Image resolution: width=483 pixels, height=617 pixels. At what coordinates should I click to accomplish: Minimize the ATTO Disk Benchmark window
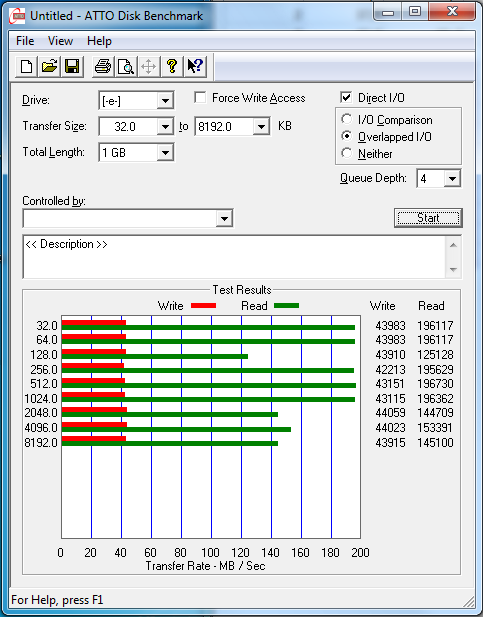[x=387, y=12]
